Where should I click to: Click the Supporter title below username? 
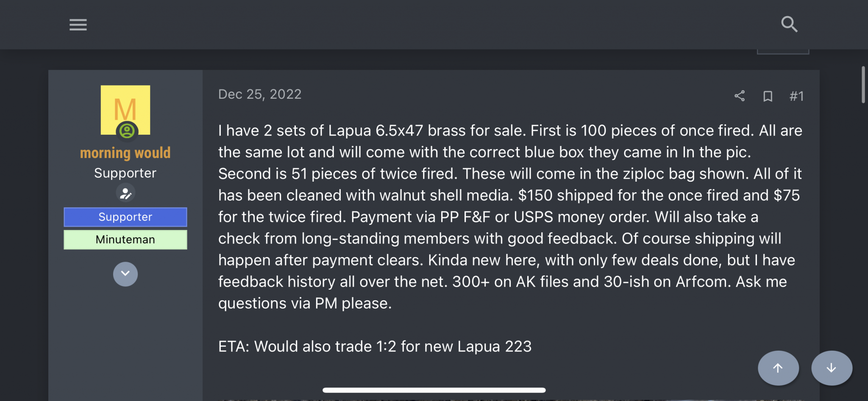tap(125, 173)
